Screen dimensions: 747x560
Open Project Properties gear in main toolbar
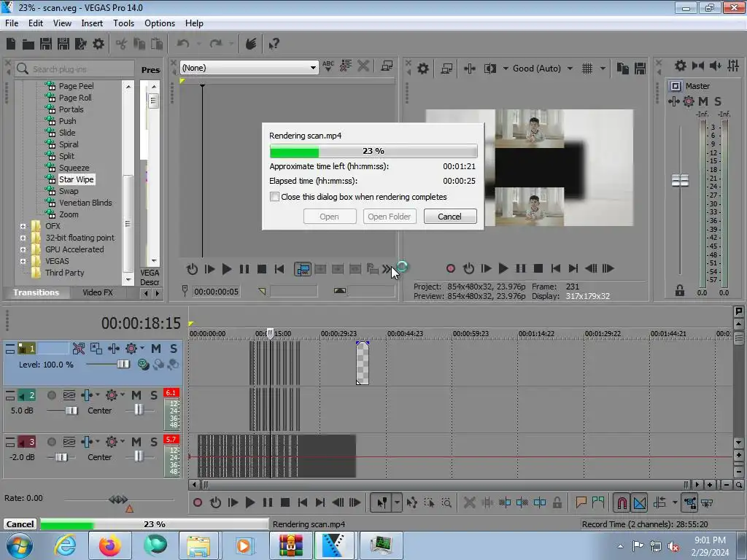[98, 44]
